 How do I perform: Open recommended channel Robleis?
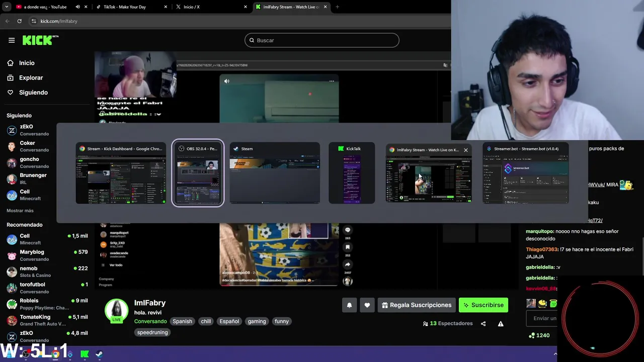tap(47, 304)
